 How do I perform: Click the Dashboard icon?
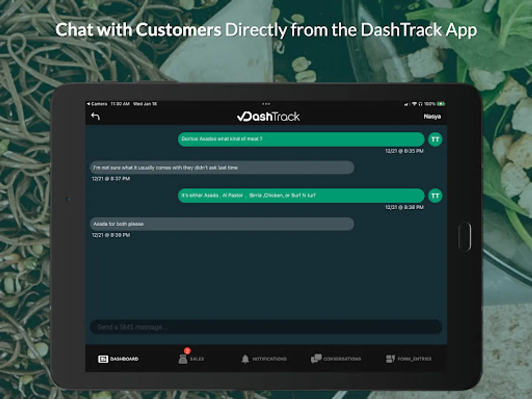click(103, 359)
